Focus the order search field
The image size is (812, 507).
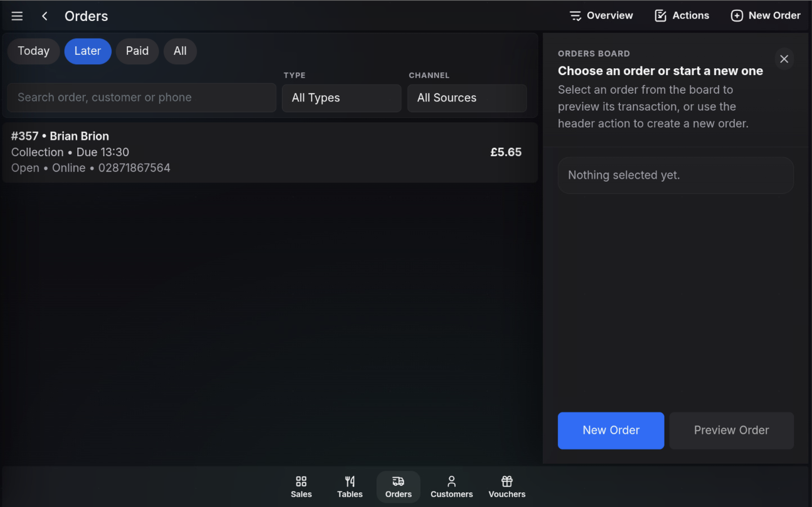coord(142,97)
